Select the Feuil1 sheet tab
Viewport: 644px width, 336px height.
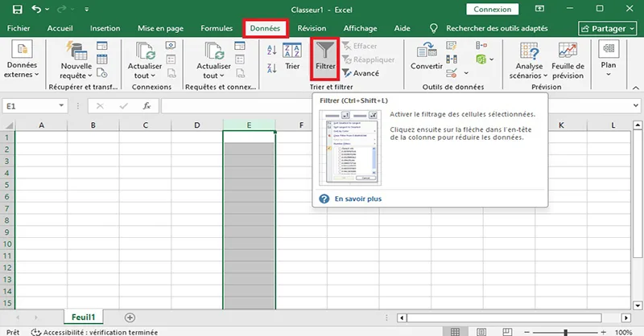pos(84,318)
